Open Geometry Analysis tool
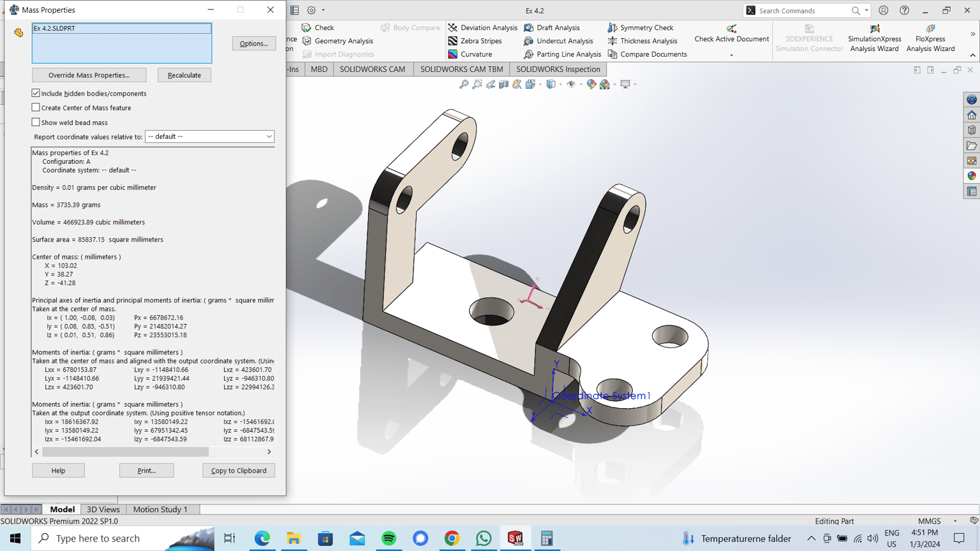This screenshot has width=980, height=551. [338, 41]
